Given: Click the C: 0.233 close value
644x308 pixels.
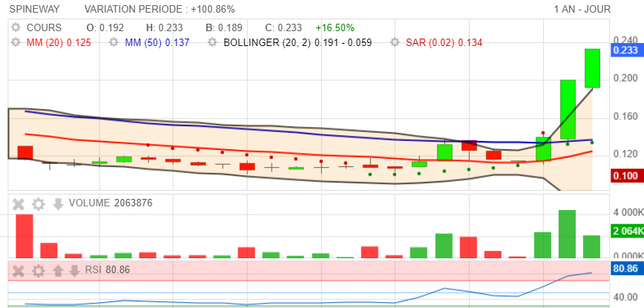Looking at the screenshot, I should click(283, 28).
